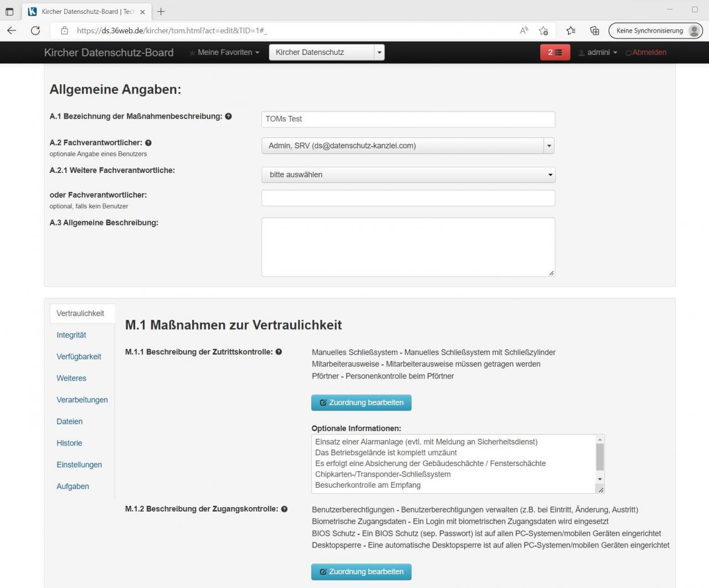Click resize handle of Allgemeine Beschreibung textarea
Image resolution: width=709 pixels, height=588 pixels.
coord(551,273)
